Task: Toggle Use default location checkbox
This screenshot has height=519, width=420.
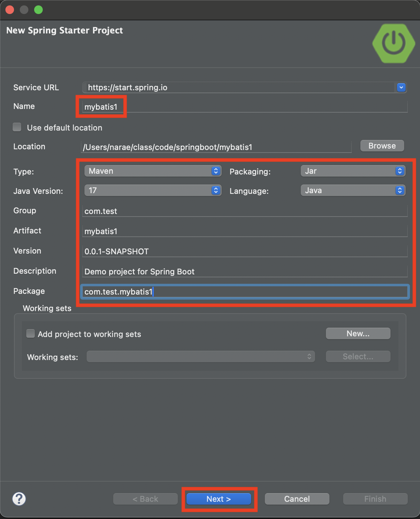Action: tap(17, 127)
